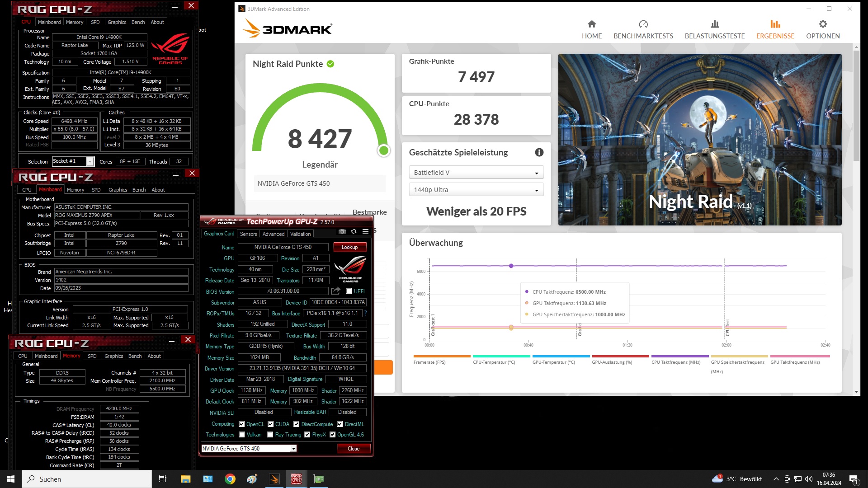Open the NVIDIA GeForce GTS 450 GPU selector dropdown
The width and height of the screenshot is (868, 488).
tap(249, 449)
